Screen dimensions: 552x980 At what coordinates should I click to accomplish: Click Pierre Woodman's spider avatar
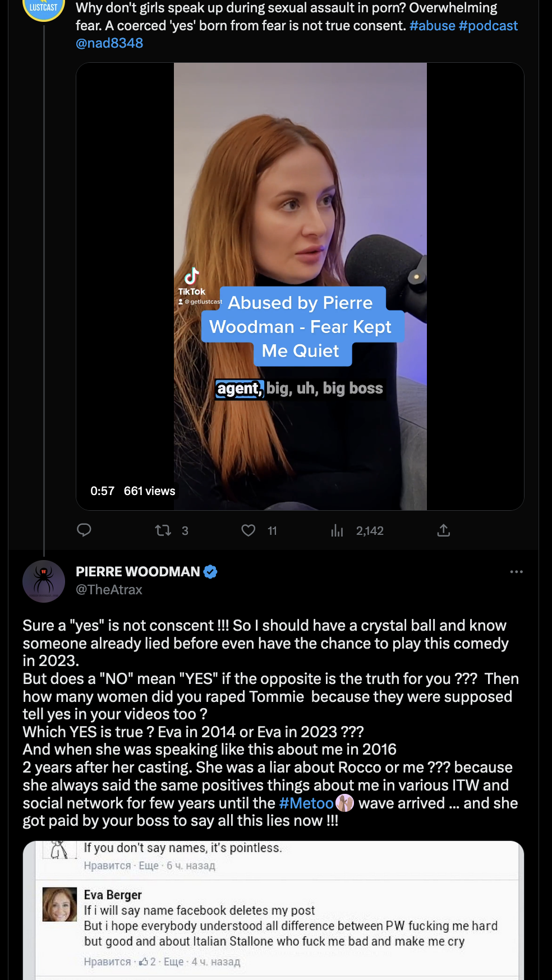click(44, 581)
